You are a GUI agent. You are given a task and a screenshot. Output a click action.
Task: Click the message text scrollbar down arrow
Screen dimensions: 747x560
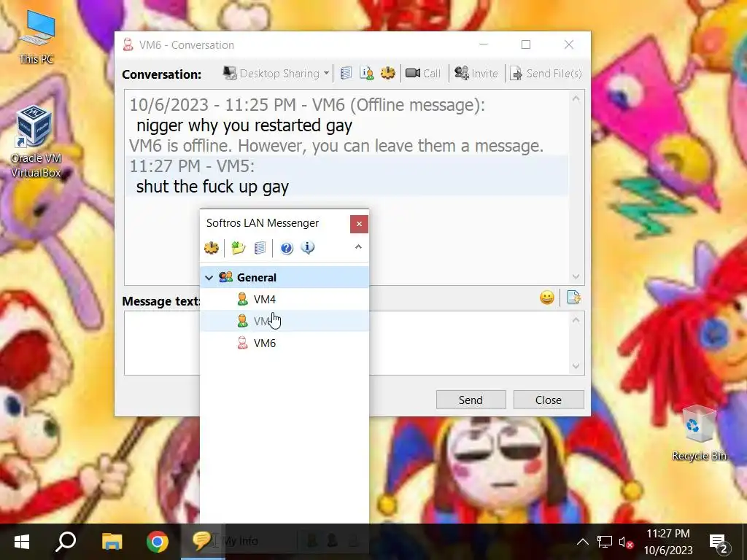coord(576,366)
